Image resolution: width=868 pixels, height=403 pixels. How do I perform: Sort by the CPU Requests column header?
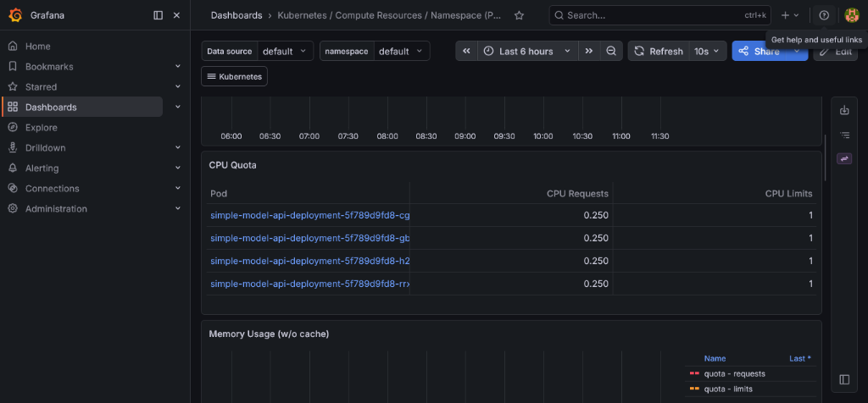point(577,194)
